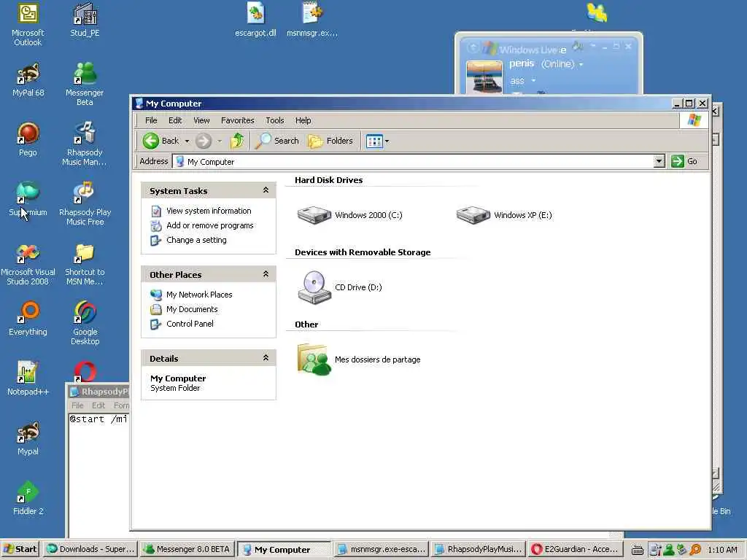The width and height of the screenshot is (747, 560).
Task: Switch to msnmsgr.exe-escargot taskbar button
Action: click(x=382, y=549)
